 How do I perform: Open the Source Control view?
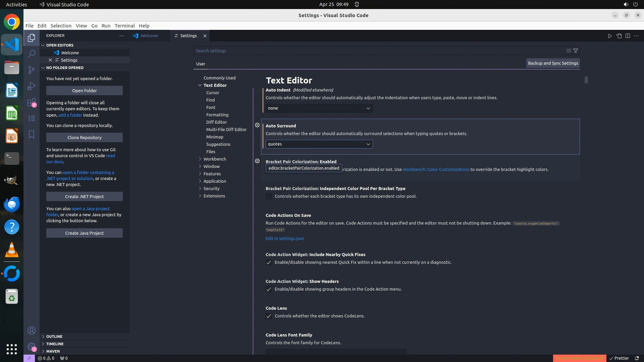click(x=32, y=70)
